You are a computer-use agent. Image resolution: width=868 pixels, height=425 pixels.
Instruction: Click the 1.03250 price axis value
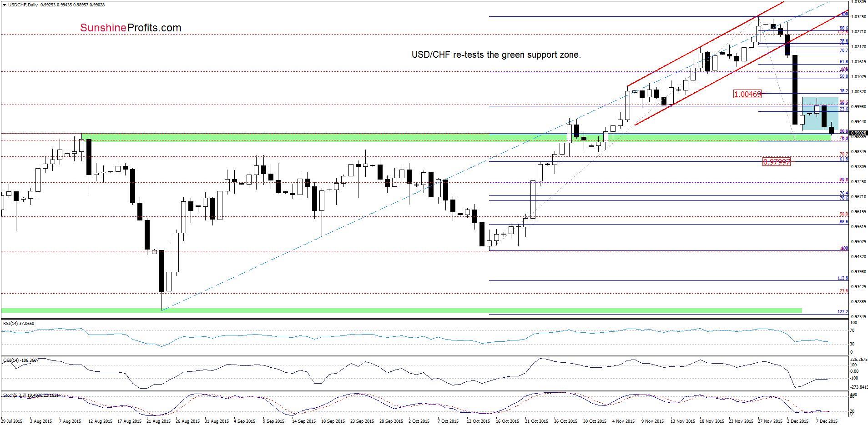pos(859,17)
